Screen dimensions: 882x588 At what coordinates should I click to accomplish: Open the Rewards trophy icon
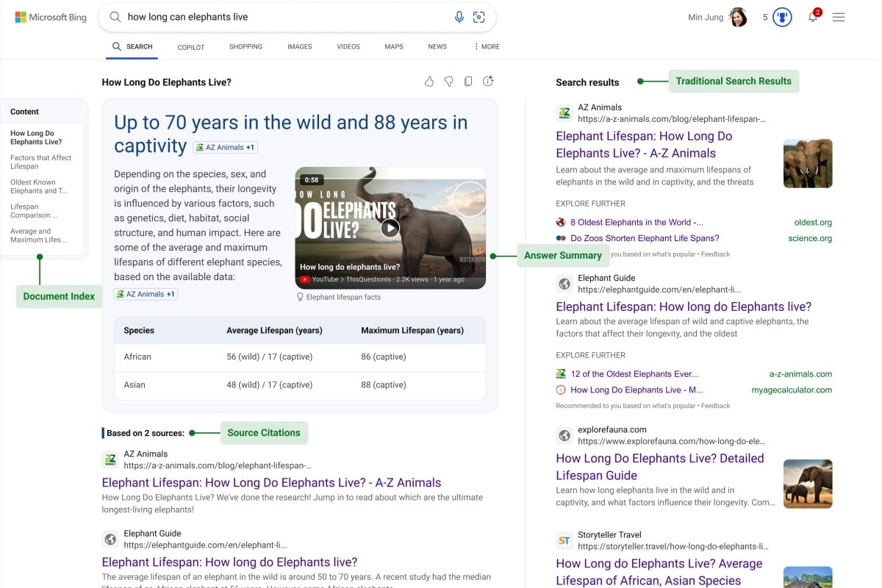pyautogui.click(x=782, y=17)
